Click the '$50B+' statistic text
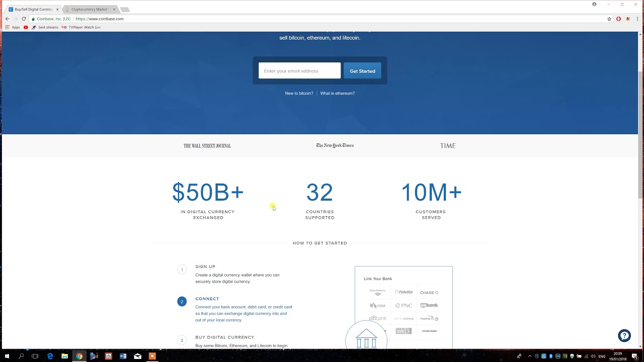The image size is (644, 362). [208, 193]
